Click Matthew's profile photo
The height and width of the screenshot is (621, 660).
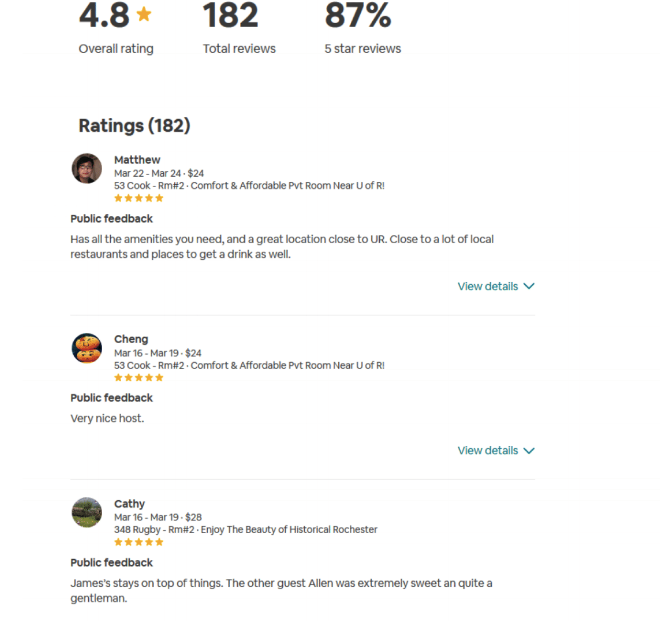point(87,168)
